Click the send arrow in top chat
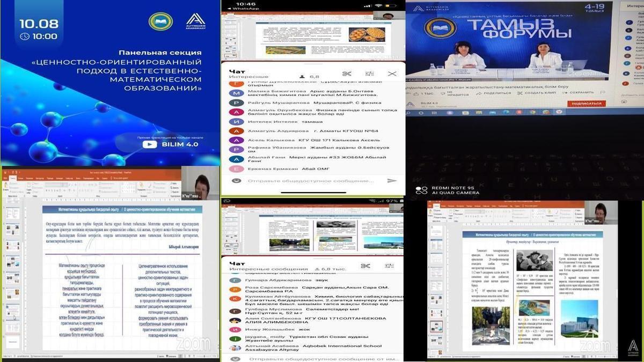Screen dimensions: 644x362 click(392, 181)
